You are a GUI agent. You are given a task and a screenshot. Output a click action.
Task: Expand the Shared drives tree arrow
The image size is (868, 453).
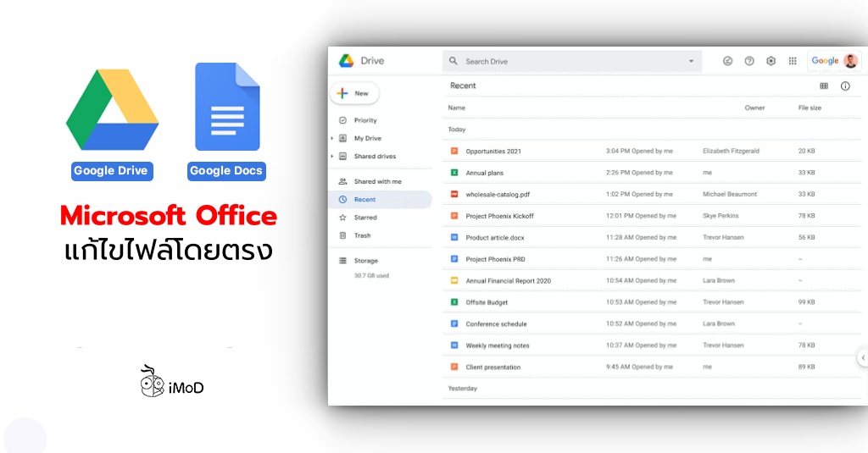(331, 157)
